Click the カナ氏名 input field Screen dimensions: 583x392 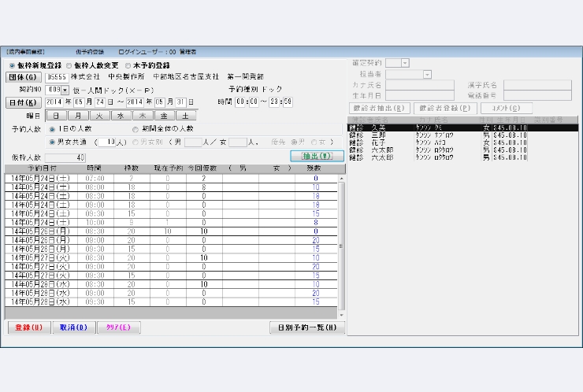420,85
